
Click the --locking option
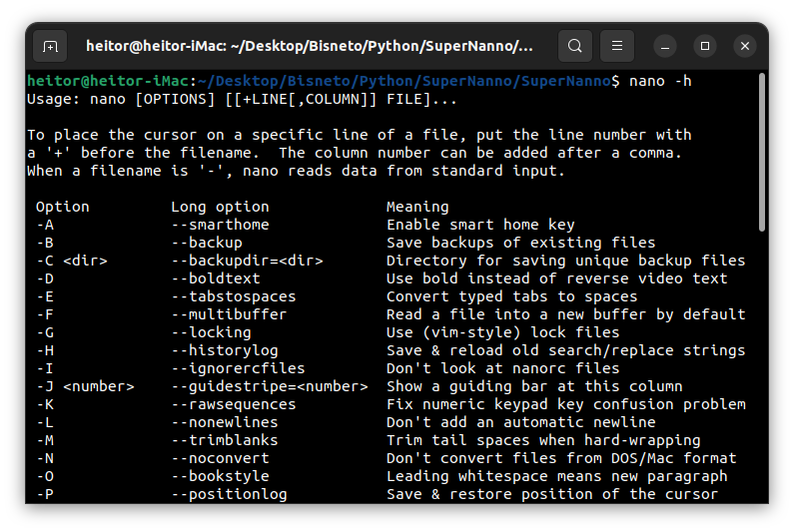[x=211, y=332]
